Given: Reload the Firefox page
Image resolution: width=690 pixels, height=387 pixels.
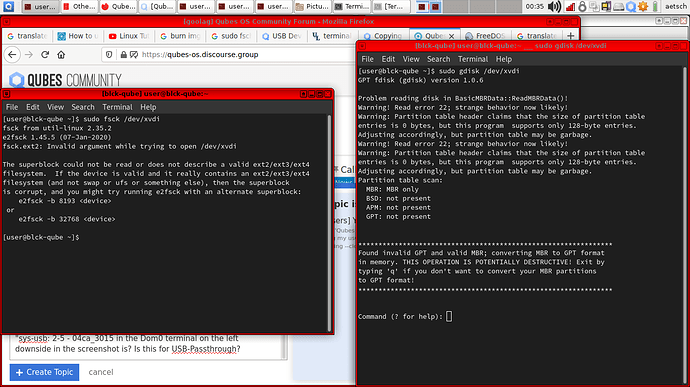Looking at the screenshot, I should [45, 55].
